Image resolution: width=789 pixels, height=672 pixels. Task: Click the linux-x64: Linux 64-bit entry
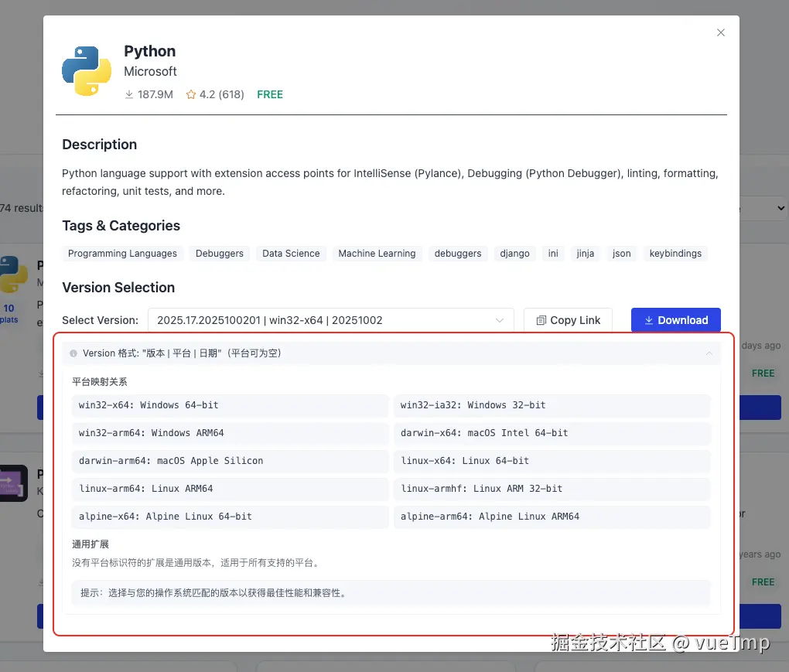[552, 461]
